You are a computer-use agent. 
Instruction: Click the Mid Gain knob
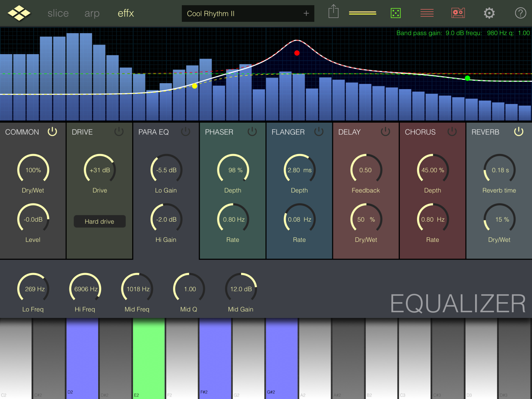[x=241, y=289]
